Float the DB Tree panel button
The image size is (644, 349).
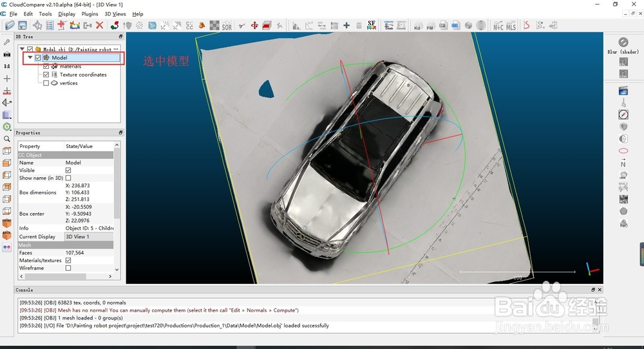pos(120,37)
